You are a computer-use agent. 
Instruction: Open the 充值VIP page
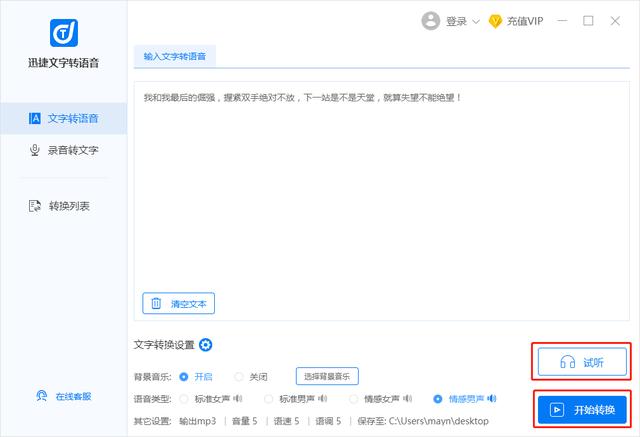pos(525,21)
